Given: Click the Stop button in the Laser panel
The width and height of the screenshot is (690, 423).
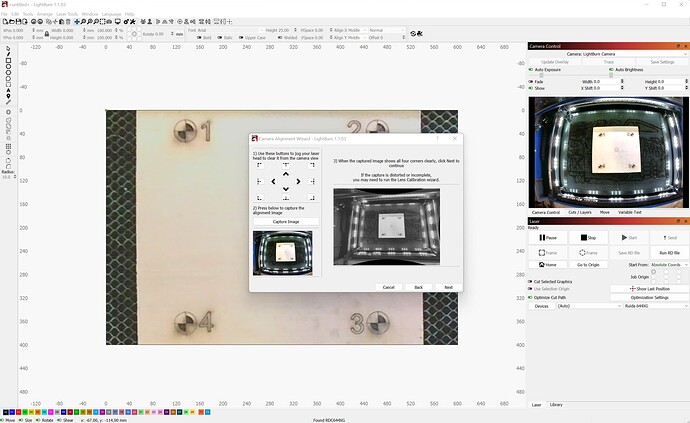Looking at the screenshot, I should [x=588, y=238].
